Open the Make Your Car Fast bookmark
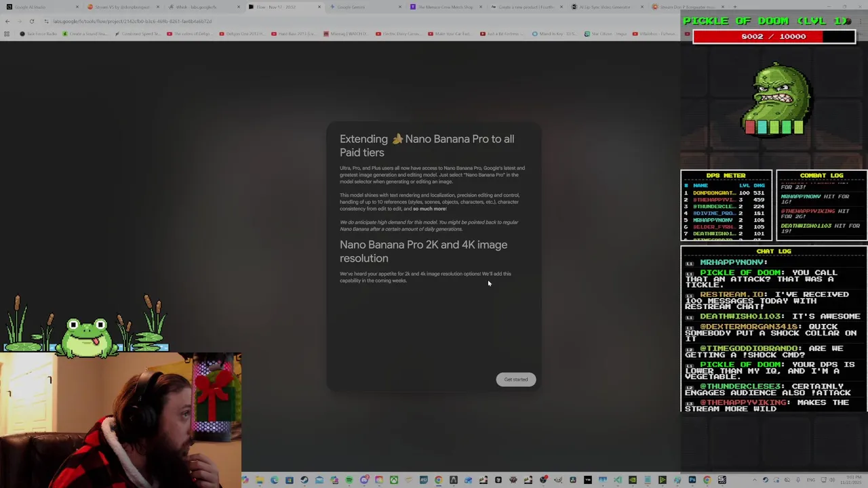Viewport: 868px width, 488px height. pos(450,34)
